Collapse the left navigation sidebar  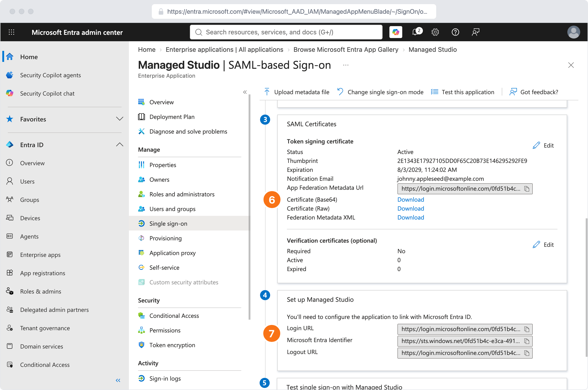(x=118, y=380)
